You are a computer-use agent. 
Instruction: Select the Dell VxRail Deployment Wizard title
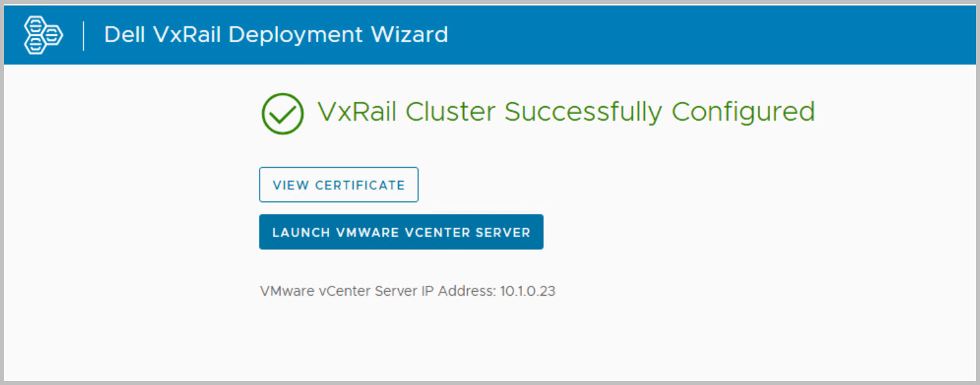(276, 35)
